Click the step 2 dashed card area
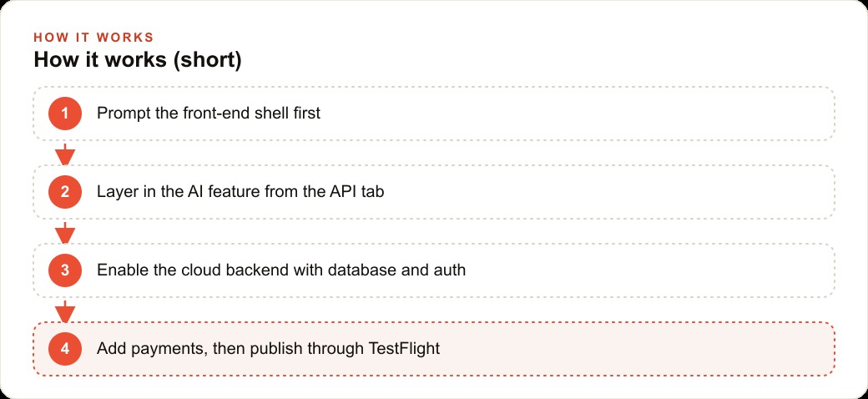This screenshot has width=868, height=399. click(434, 192)
